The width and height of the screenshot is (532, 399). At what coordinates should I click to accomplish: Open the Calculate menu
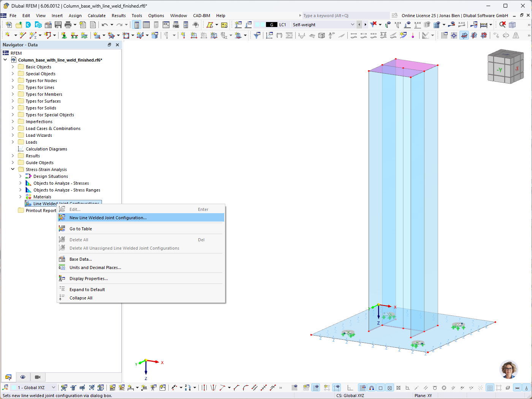[x=97, y=16]
